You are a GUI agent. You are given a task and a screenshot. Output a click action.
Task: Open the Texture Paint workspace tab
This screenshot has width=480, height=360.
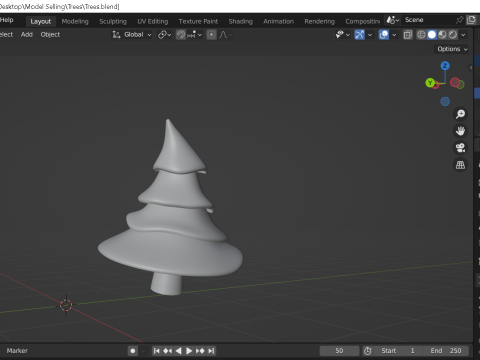click(198, 21)
